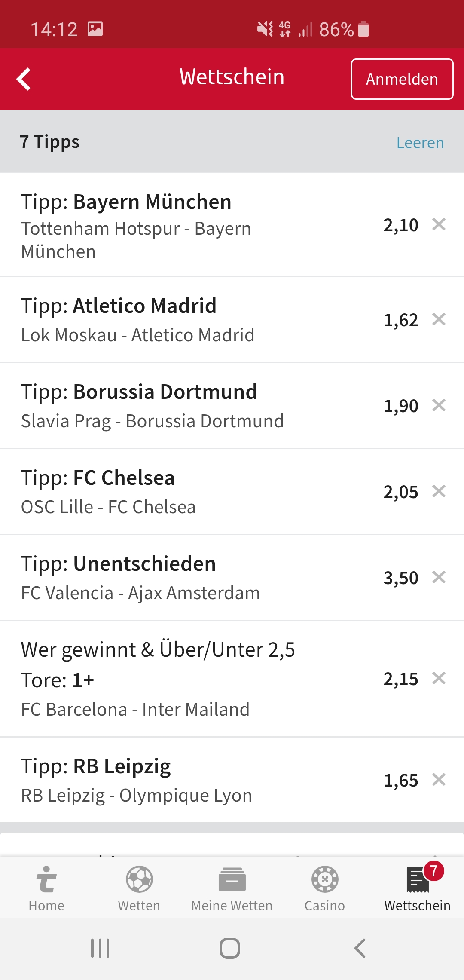Screen dimensions: 464x980
Task: Delete the Borussia Dortmund tip
Action: pos(439,405)
